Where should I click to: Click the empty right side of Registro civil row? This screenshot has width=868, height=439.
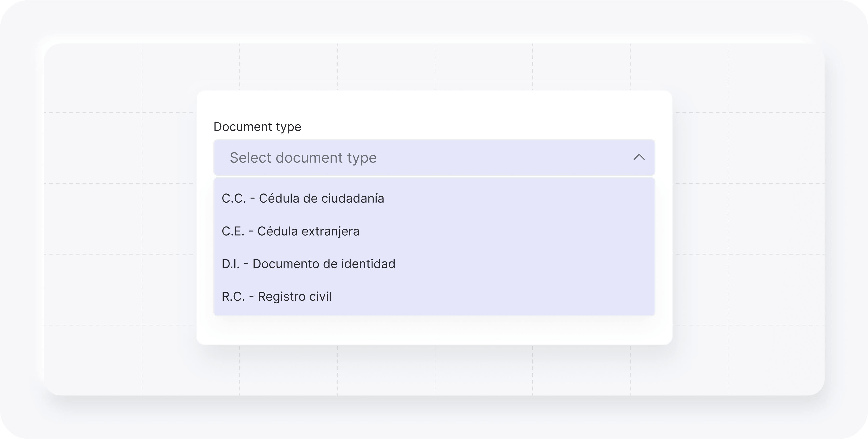539,297
